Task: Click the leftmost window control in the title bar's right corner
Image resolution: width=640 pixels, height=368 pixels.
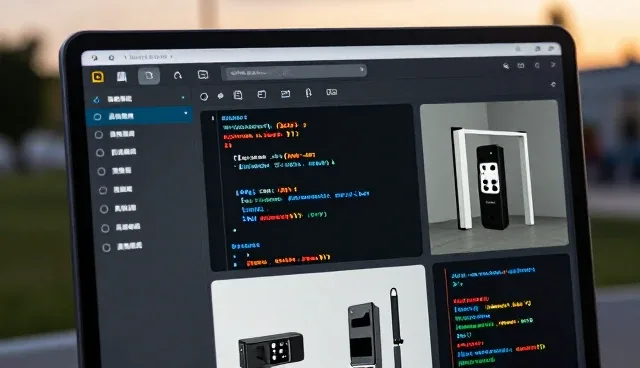Action: 518,49
